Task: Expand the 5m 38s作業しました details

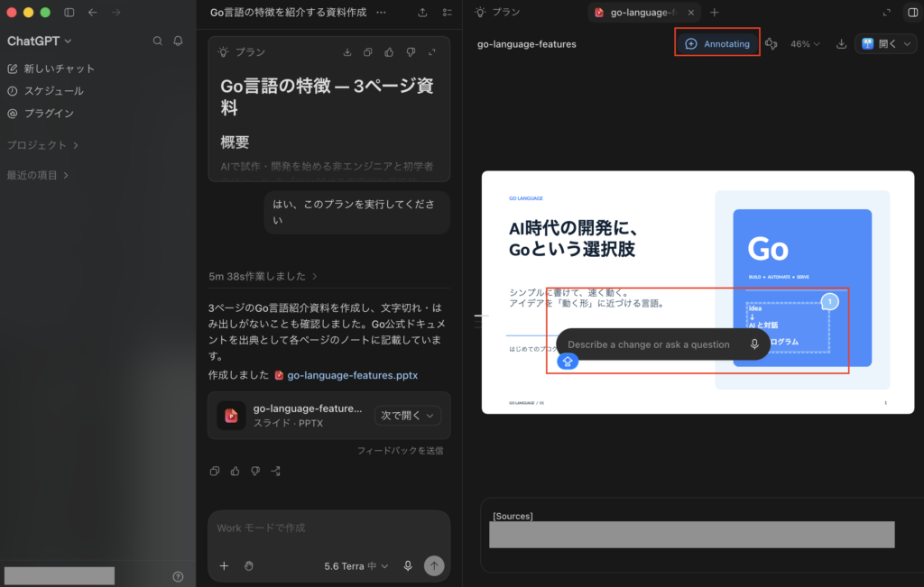Action: tap(263, 276)
